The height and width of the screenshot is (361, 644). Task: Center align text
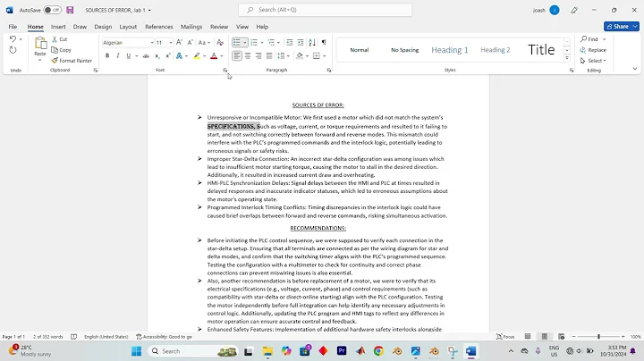tap(248, 55)
